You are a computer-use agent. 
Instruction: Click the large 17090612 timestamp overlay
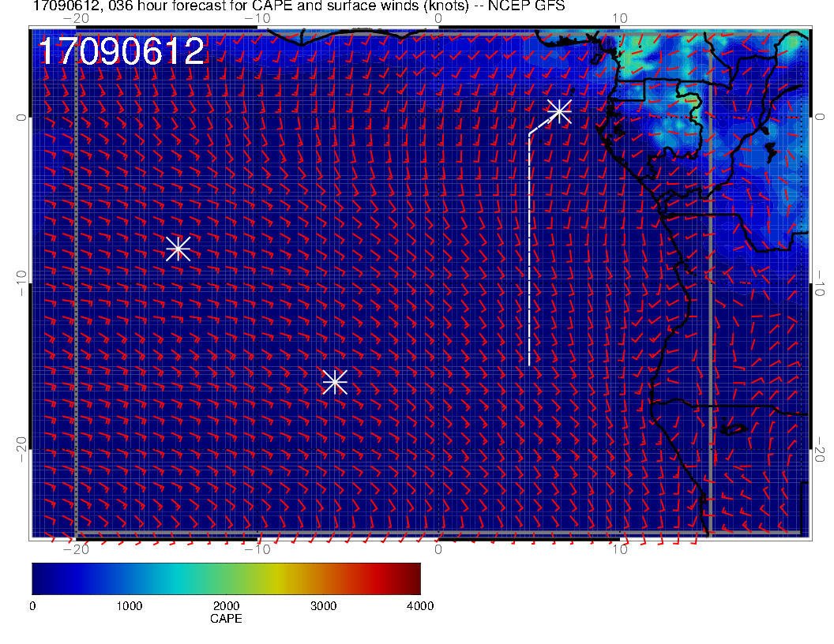point(122,51)
